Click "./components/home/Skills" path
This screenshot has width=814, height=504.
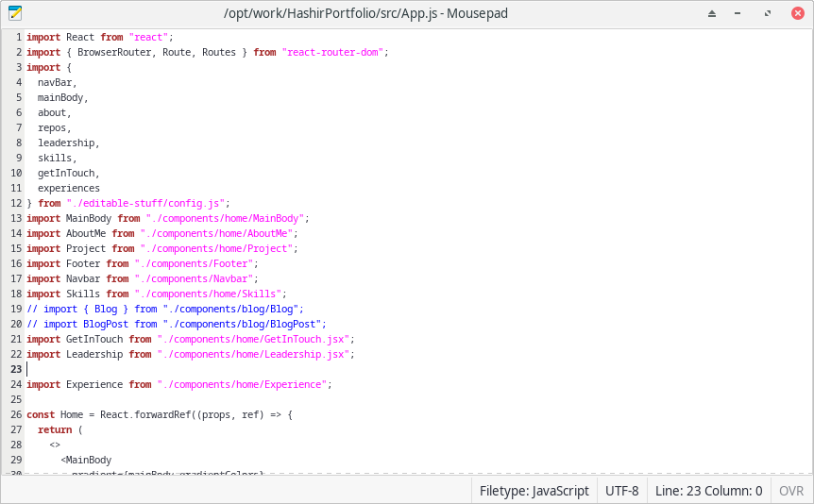pyautogui.click(x=208, y=294)
